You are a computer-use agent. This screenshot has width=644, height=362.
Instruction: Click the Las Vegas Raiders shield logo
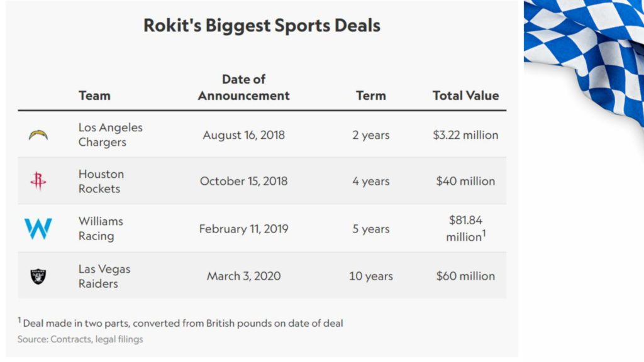coord(38,276)
